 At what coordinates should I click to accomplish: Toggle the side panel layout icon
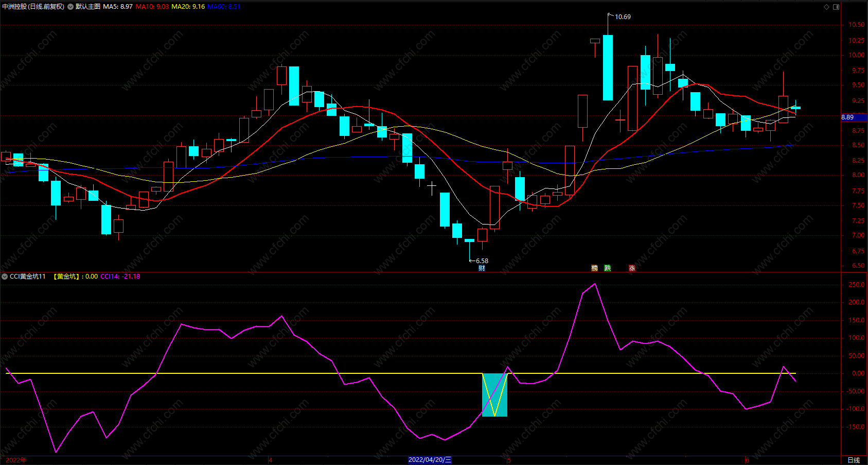point(836,7)
